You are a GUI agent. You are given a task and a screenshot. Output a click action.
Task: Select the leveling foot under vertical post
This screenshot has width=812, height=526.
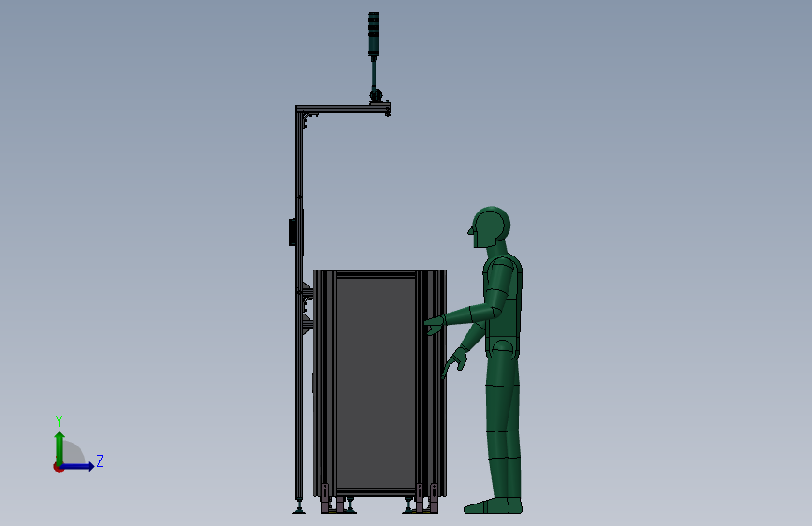click(x=299, y=507)
